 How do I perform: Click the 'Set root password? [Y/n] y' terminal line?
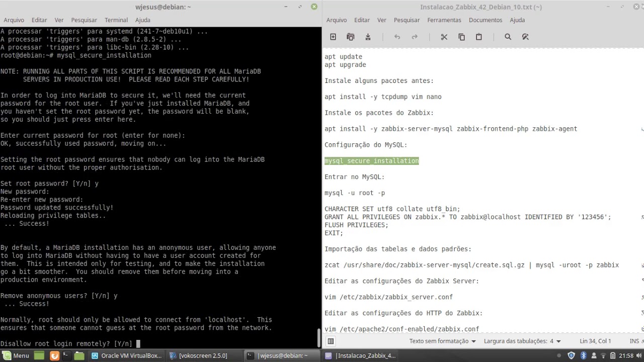point(49,184)
